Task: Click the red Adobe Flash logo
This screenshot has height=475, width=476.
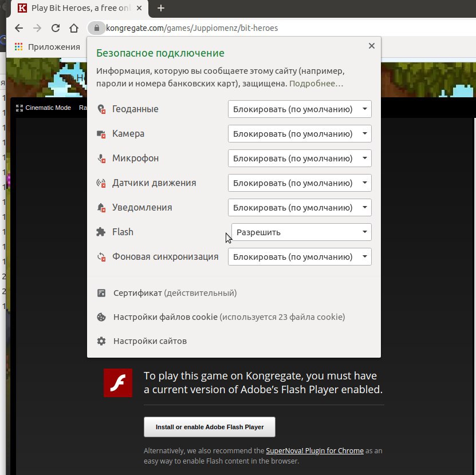Action: [x=118, y=383]
